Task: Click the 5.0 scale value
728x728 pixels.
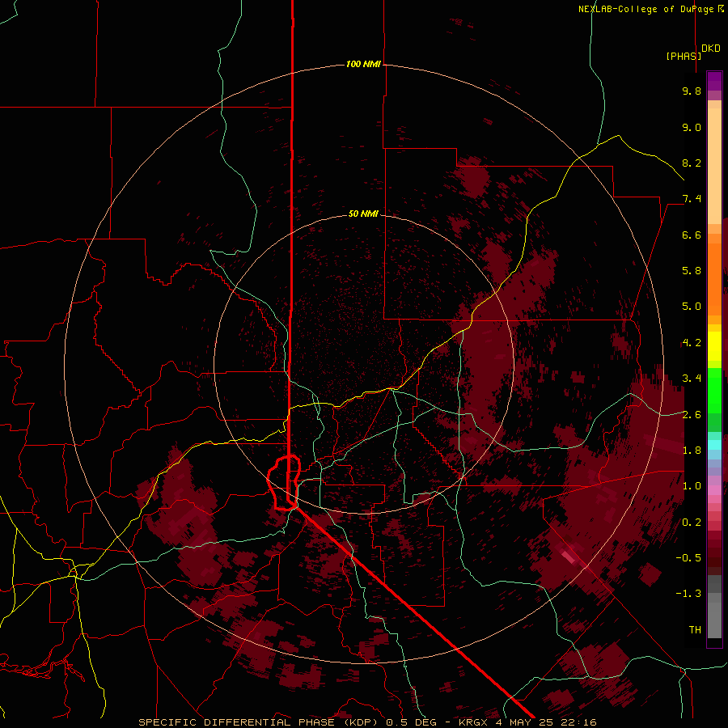Action: pos(692,307)
